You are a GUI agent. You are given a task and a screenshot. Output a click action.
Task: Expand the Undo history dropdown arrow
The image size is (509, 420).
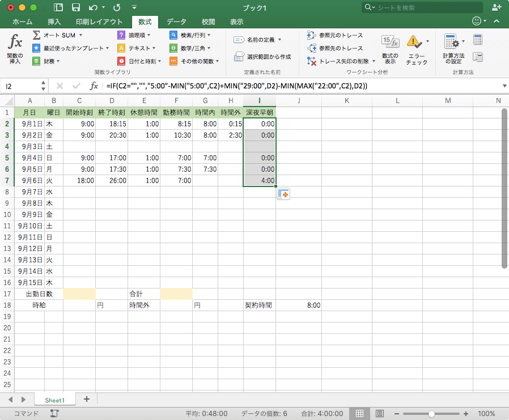103,7
